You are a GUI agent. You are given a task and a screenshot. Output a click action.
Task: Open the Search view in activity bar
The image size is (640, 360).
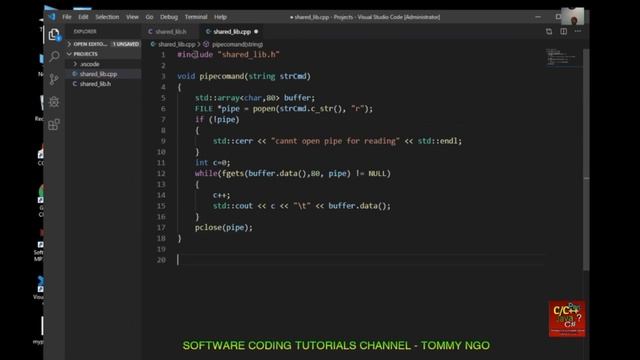pyautogui.click(x=54, y=57)
